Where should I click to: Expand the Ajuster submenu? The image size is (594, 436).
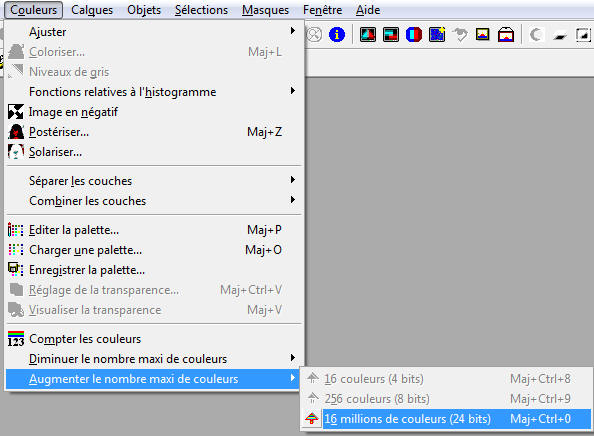155,32
